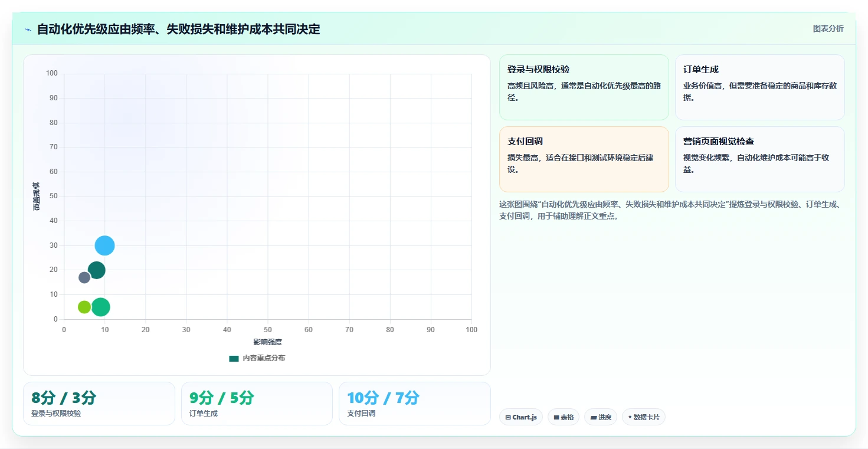Image resolution: width=868 pixels, height=449 pixels.
Task: Click the small icon inside the Chart.js tag
Action: (507, 418)
